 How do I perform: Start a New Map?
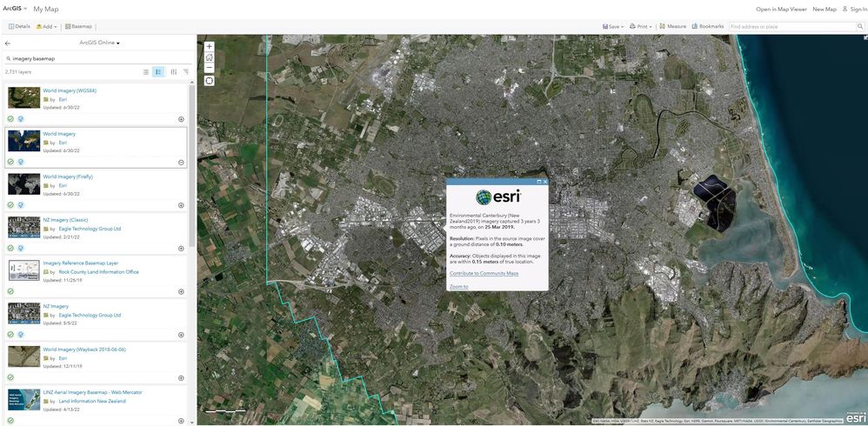pyautogui.click(x=825, y=10)
